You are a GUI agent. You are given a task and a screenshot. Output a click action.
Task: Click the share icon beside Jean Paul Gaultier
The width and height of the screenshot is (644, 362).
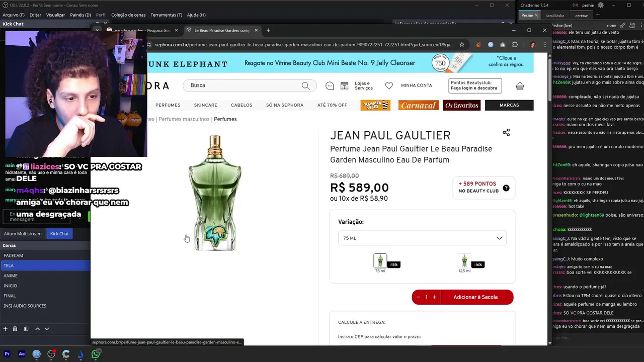pyautogui.click(x=506, y=132)
